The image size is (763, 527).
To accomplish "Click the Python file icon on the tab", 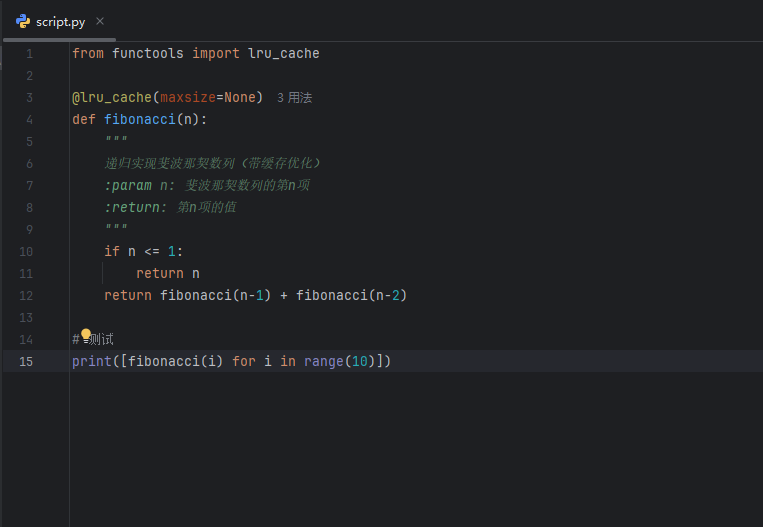I will point(22,21).
